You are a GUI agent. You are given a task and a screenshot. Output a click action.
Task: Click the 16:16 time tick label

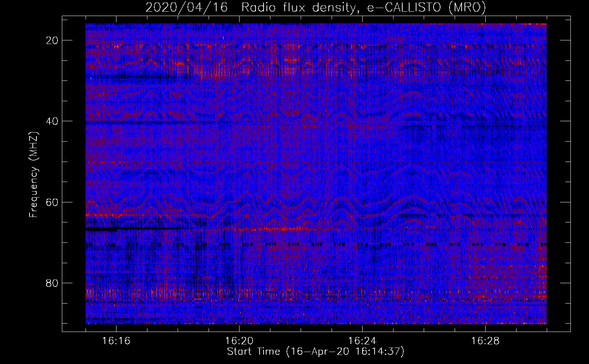(116, 341)
